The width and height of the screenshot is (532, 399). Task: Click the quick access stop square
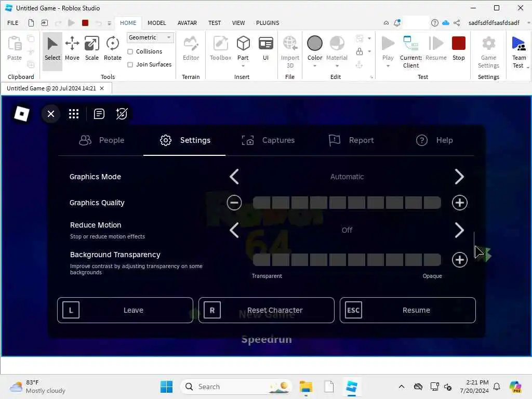[x=85, y=23]
